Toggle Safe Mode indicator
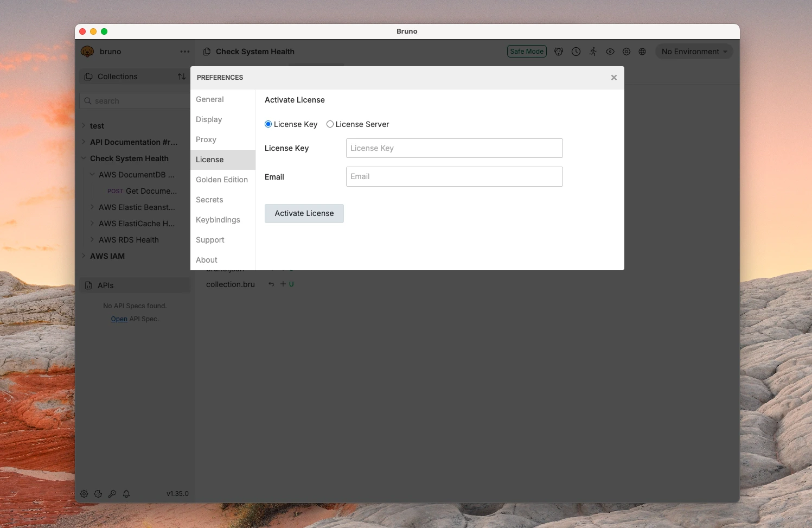Screen dimensions: 812x528 click(526, 51)
